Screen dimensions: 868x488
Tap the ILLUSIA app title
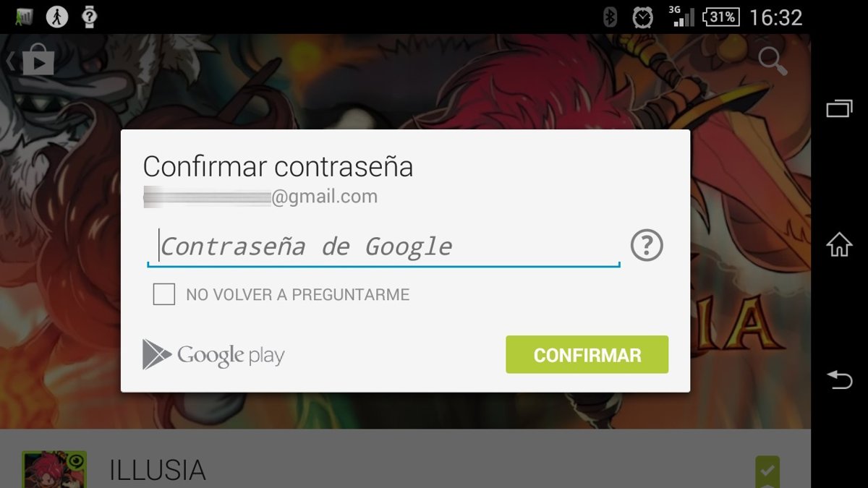[157, 470]
